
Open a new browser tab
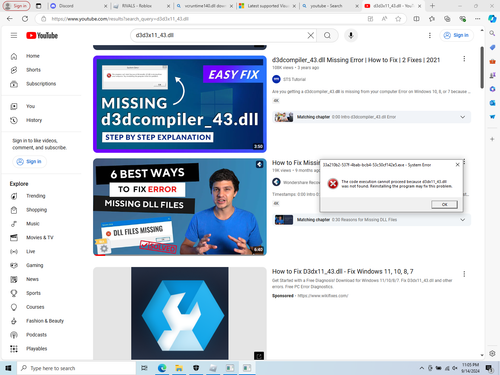[432, 6]
